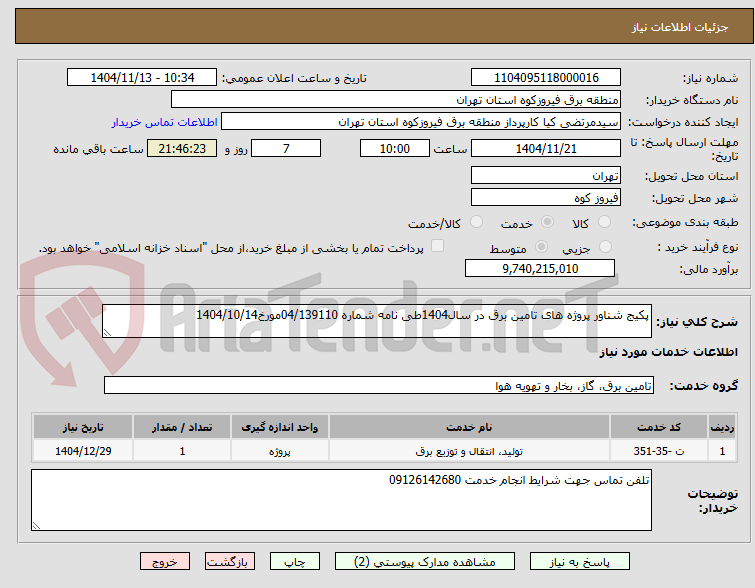Image resolution: width=755 pixels, height=588 pixels.
Task: Click the ردیف column header
Action: coord(722,427)
